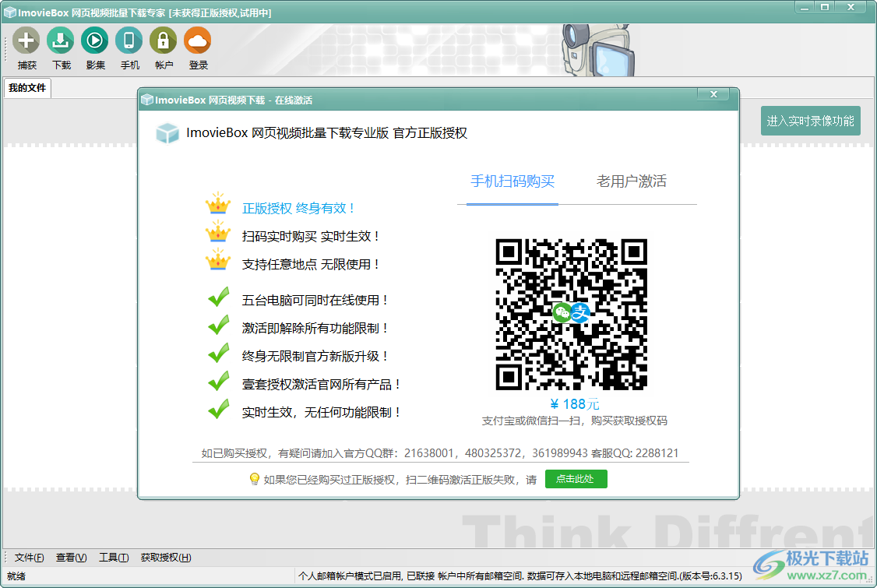Click 激活即解除所有功能限制 text

point(315,329)
